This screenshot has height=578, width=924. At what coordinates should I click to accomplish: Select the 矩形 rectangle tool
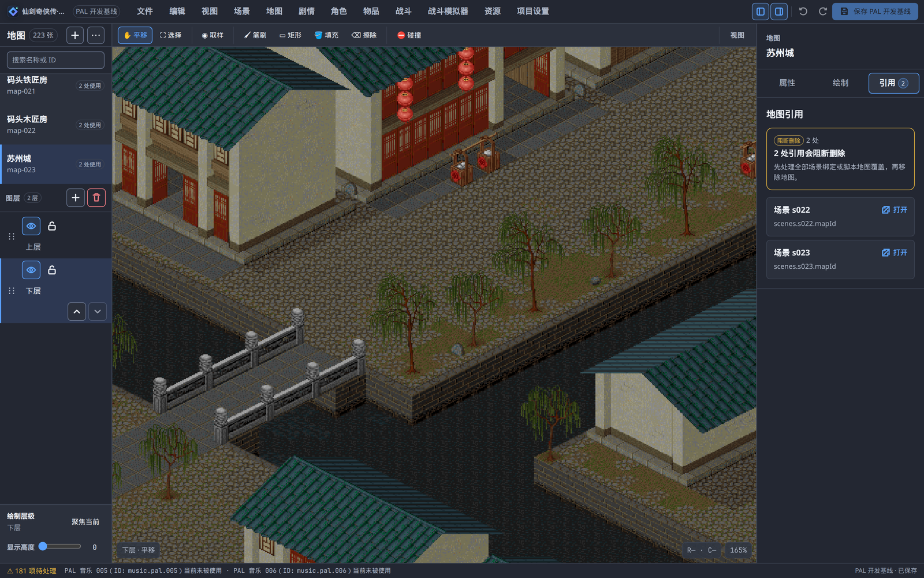coord(290,35)
